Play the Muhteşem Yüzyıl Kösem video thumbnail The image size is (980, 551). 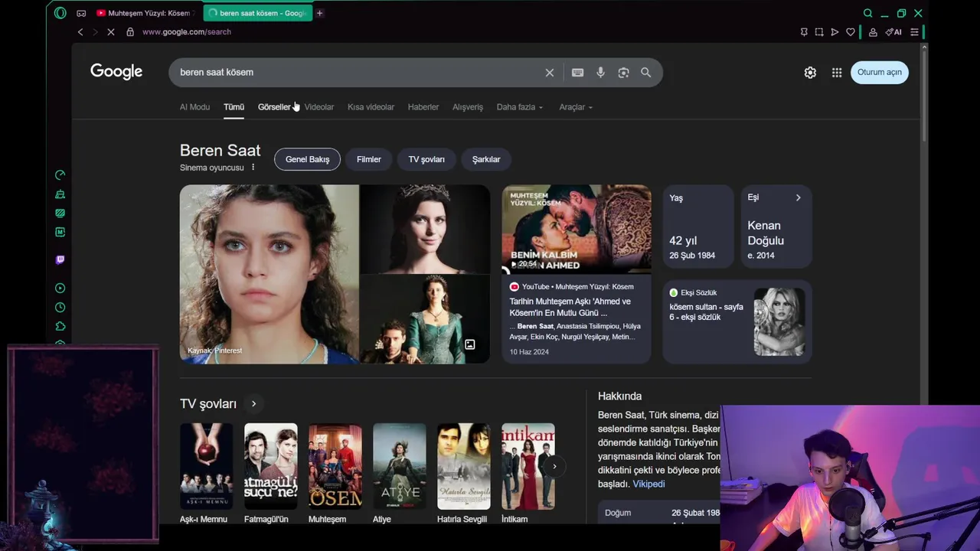tap(577, 229)
